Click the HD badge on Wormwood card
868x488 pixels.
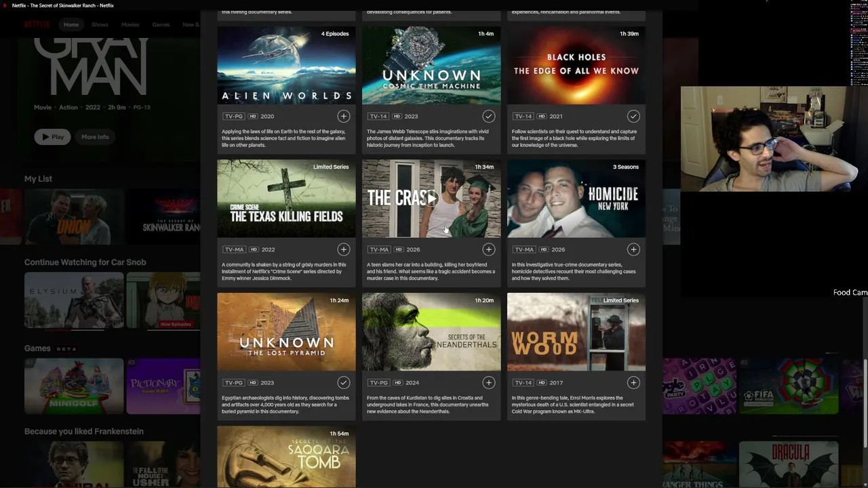[542, 383]
